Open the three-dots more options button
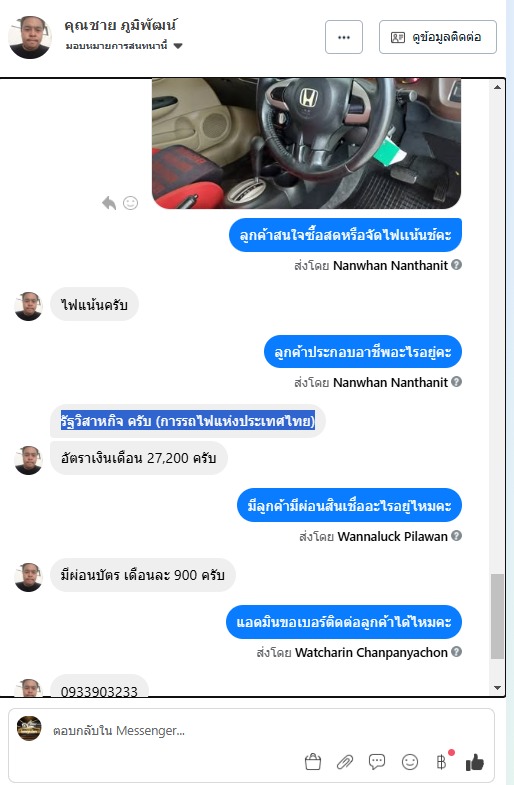The height and width of the screenshot is (785, 514). coord(343,37)
